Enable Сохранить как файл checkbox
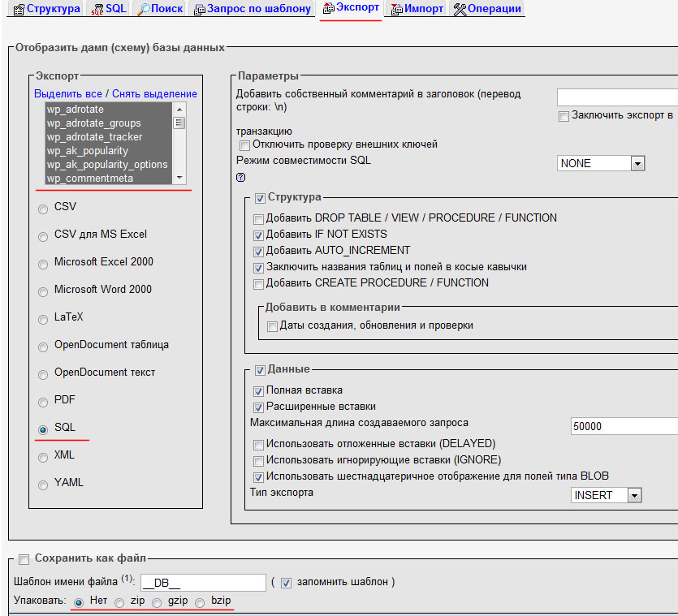This screenshot has width=678, height=616. point(24,560)
